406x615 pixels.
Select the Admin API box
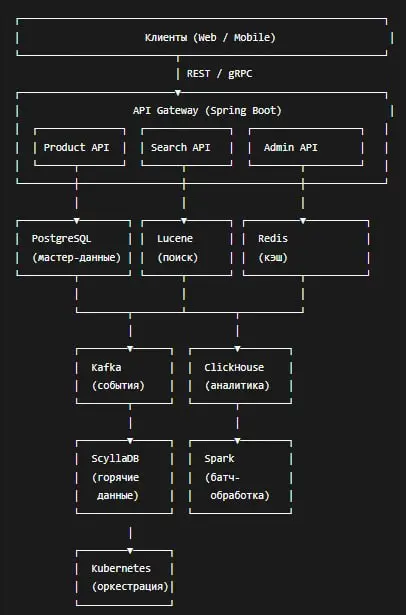click(x=306, y=147)
